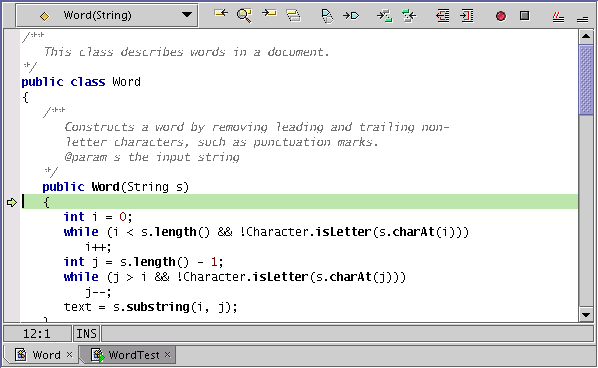Image resolution: width=598 pixels, height=368 pixels.
Task: Click the Uncomment lines icon
Action: pos(582,19)
